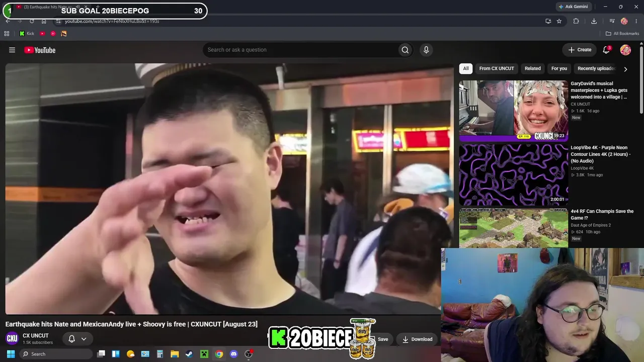Screen dimensions: 644x362
Task: Click the '1.5K subscribers' count text
Action: pos(38,342)
